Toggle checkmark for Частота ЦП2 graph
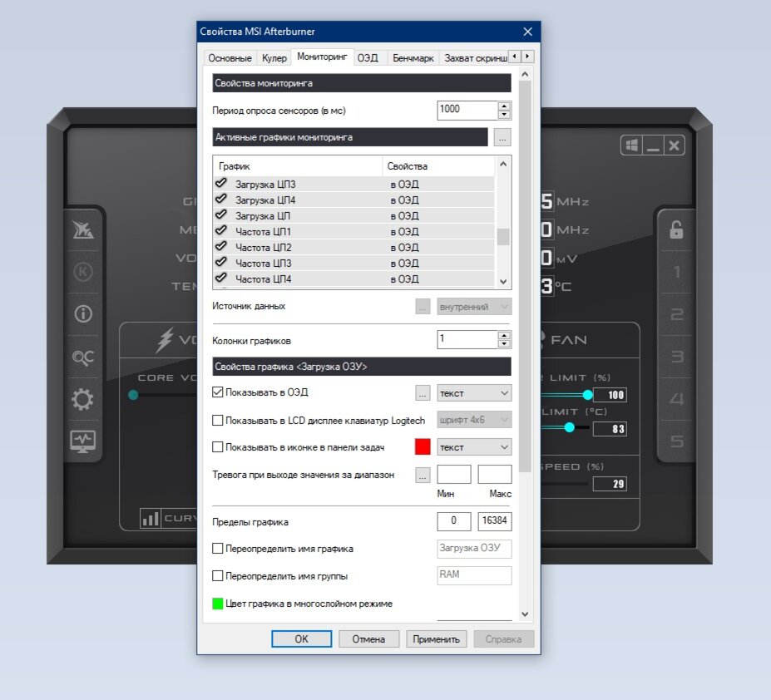Viewport: 771px width, 700px height. click(x=221, y=246)
